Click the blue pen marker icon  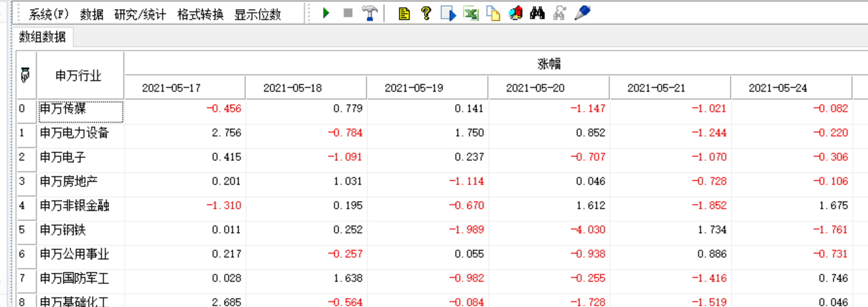click(x=582, y=13)
